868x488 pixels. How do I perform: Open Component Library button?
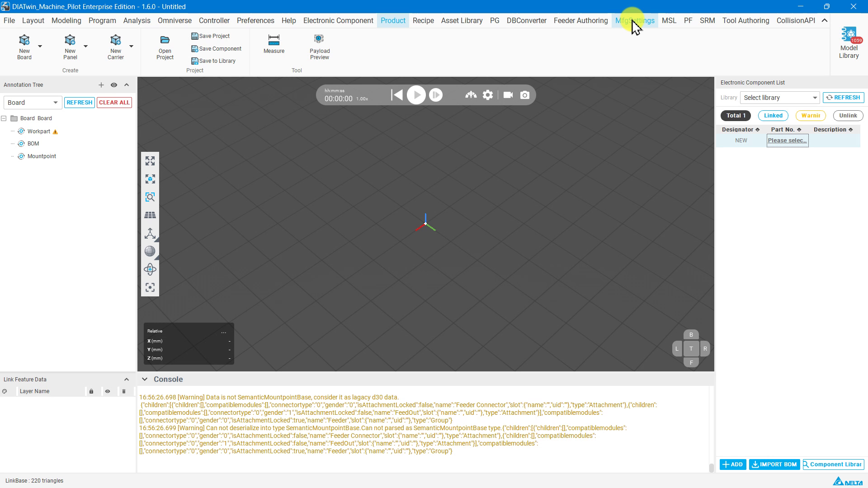(x=833, y=465)
